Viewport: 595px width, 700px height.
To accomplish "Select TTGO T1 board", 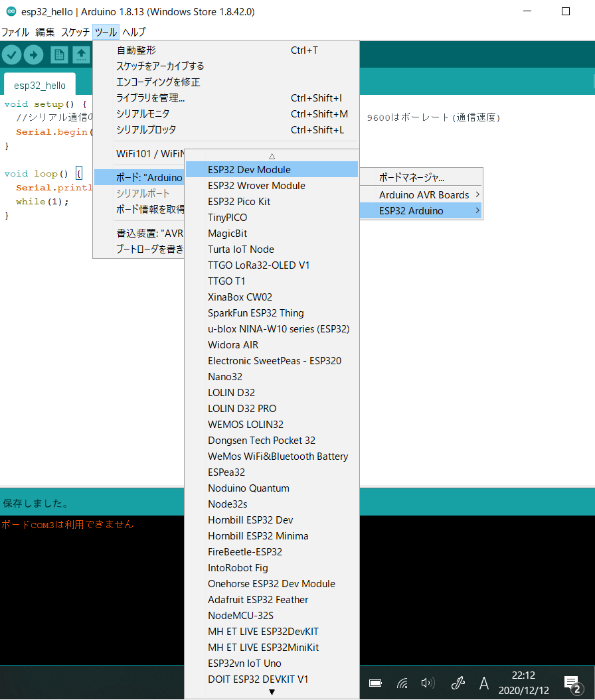I will (x=272, y=281).
